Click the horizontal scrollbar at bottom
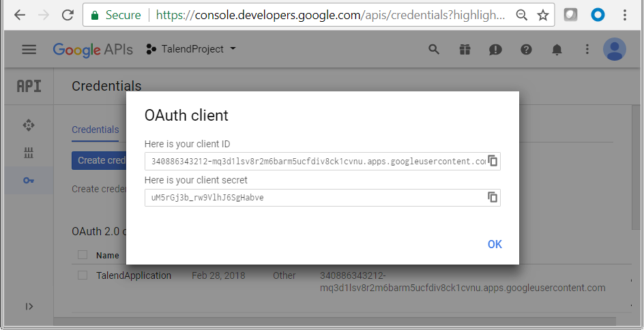Viewport: 644px width, 330px height. pos(335,321)
